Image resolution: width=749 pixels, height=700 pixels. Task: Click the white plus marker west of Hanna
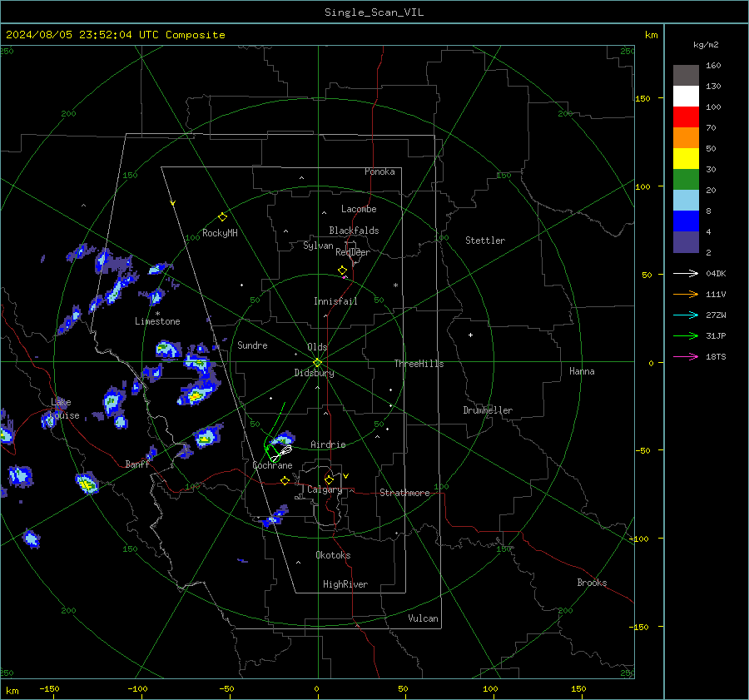pyautogui.click(x=470, y=335)
